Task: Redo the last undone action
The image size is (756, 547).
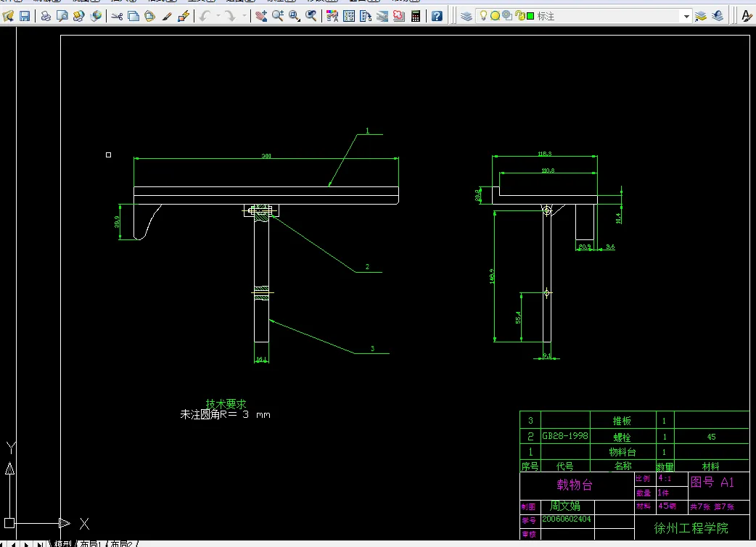Action: [x=231, y=16]
